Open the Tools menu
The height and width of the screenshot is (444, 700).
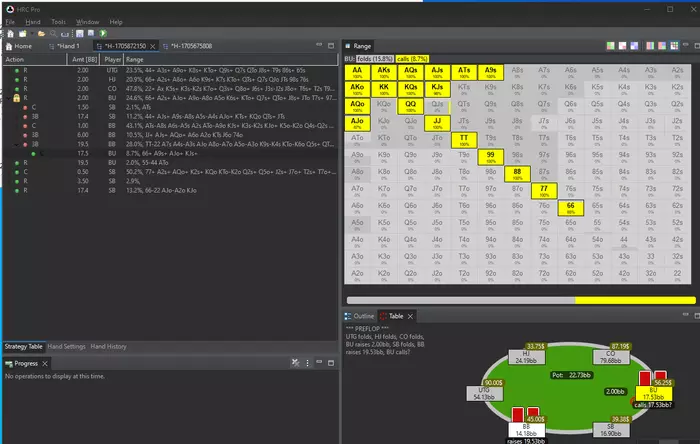(x=58, y=22)
